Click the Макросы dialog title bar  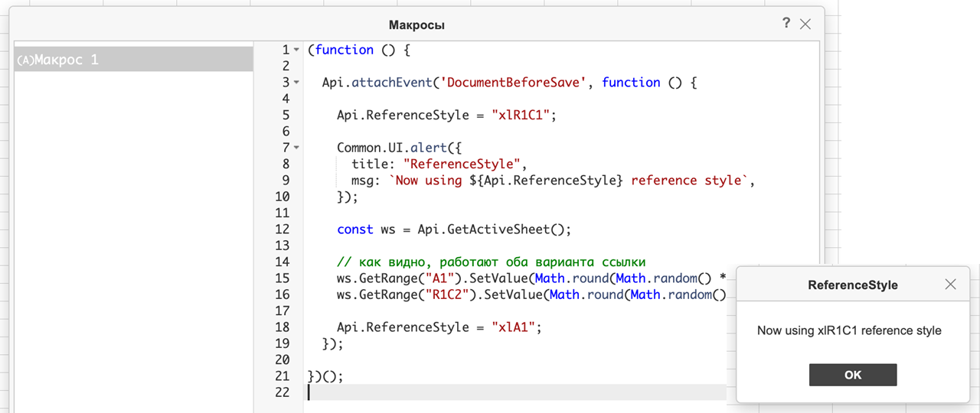416,25
